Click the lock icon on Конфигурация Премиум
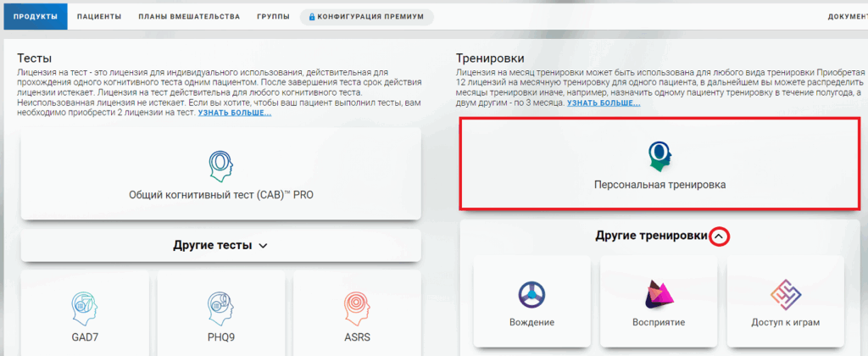 click(x=312, y=17)
